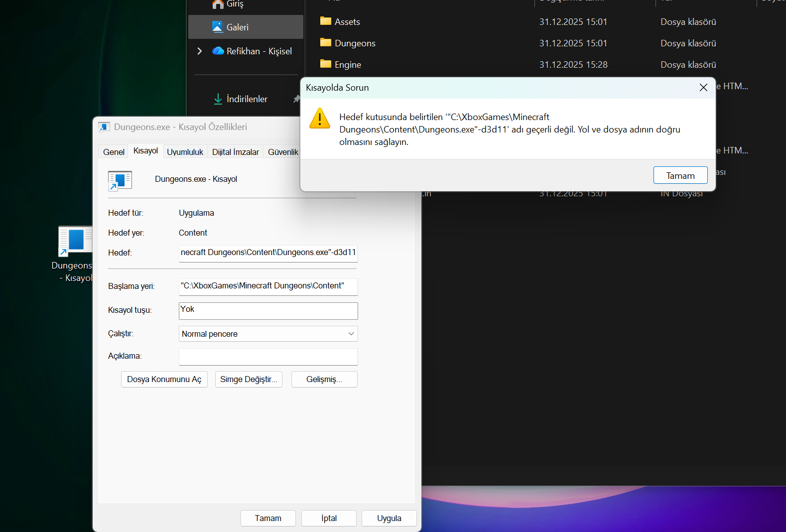Click the Refikhan - Kişisel sidebar label
Screen dimensions: 786x532
(x=259, y=51)
